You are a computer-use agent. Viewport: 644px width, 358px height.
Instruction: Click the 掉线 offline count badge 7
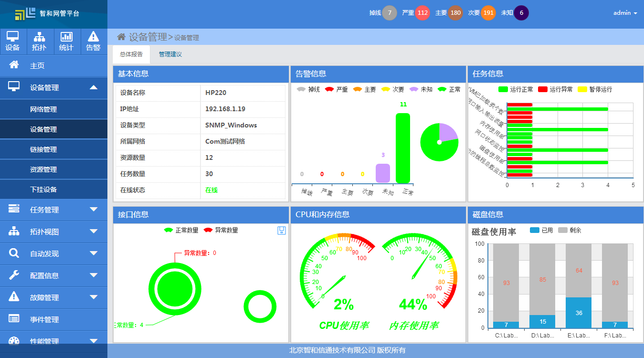pos(390,13)
